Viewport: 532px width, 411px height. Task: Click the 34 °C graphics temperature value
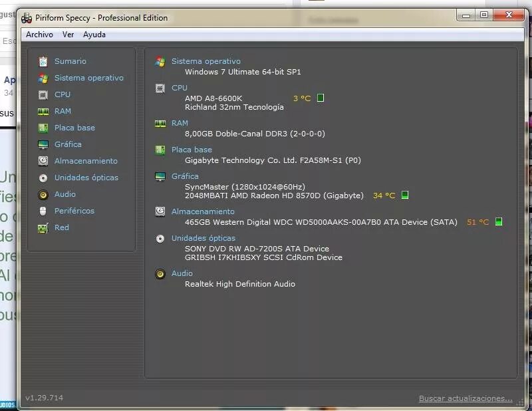[x=384, y=196]
